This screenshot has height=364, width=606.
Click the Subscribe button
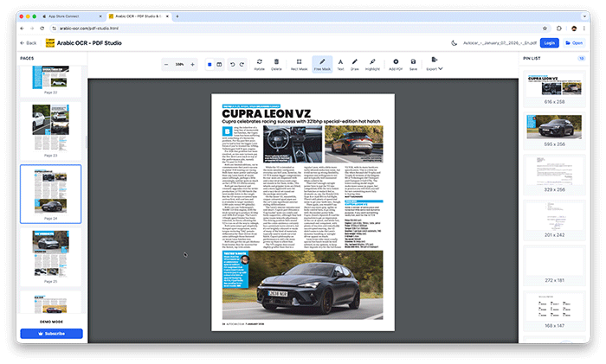click(x=51, y=334)
